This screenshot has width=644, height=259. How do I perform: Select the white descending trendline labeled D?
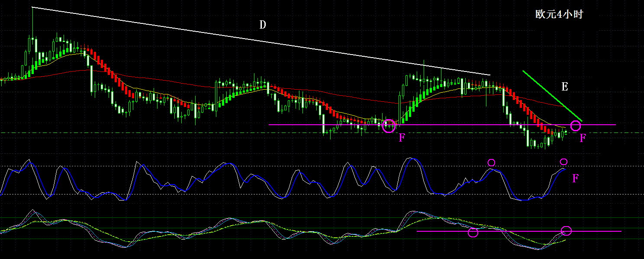point(261,41)
